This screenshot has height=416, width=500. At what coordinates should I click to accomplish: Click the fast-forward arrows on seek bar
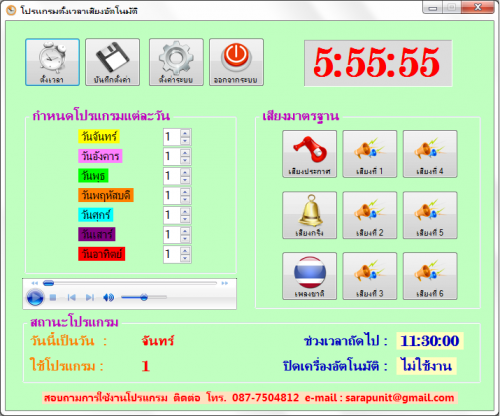pos(225,283)
